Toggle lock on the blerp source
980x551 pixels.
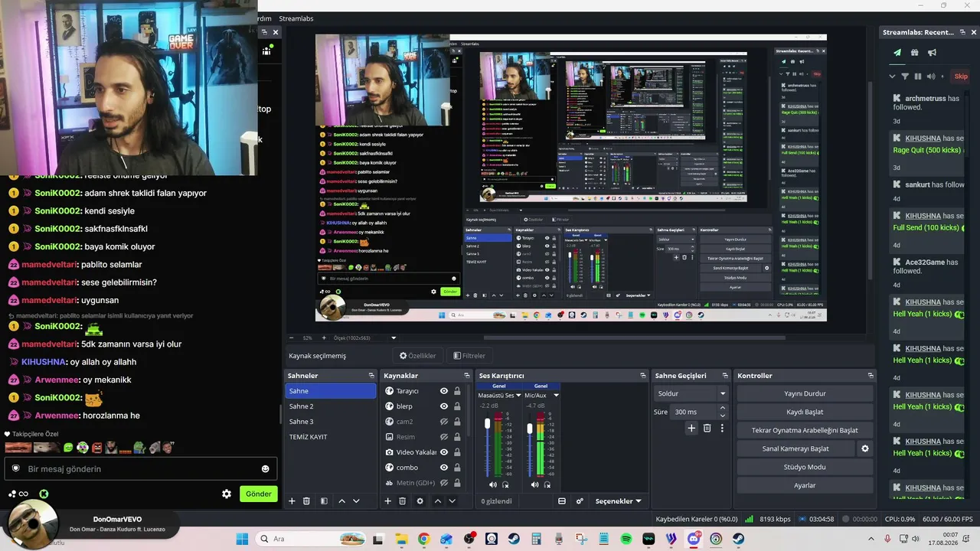point(457,406)
